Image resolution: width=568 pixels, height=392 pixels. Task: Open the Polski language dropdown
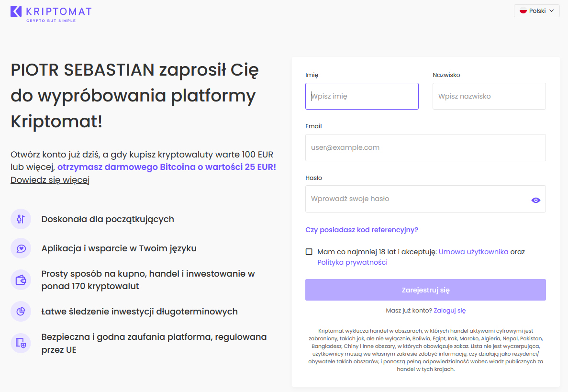[x=536, y=11]
